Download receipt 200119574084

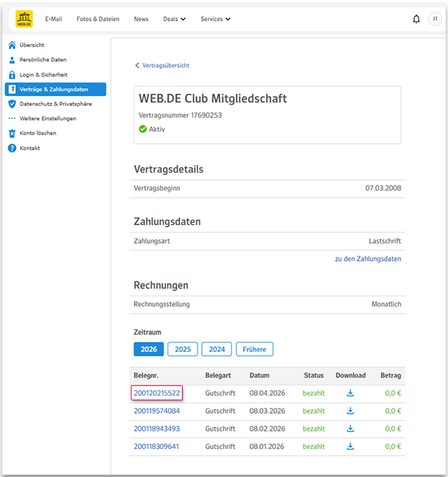pos(350,411)
